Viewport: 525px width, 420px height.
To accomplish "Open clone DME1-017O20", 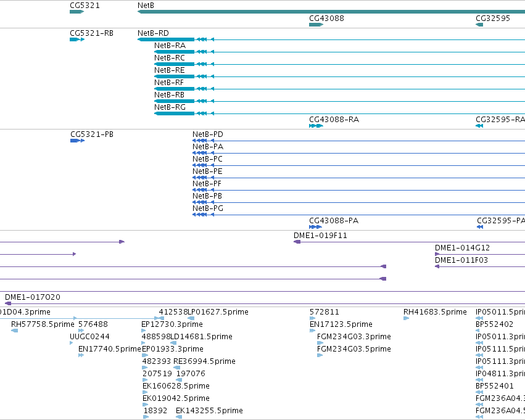I will click(x=33, y=297).
